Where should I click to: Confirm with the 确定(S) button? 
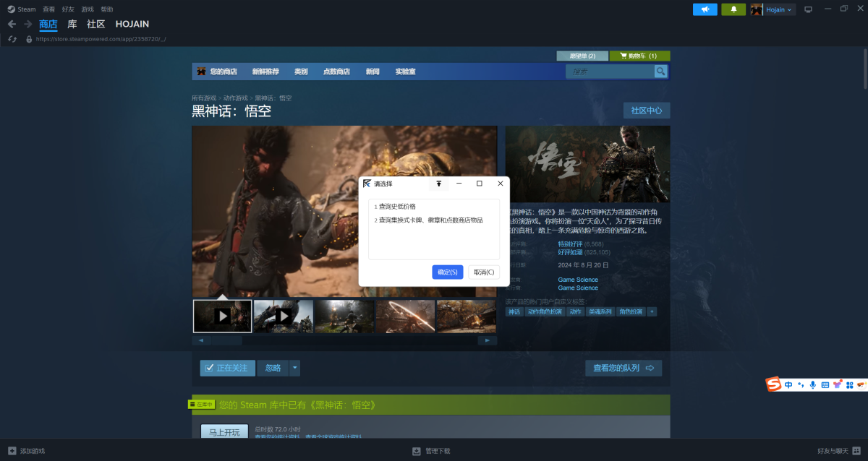pos(448,272)
